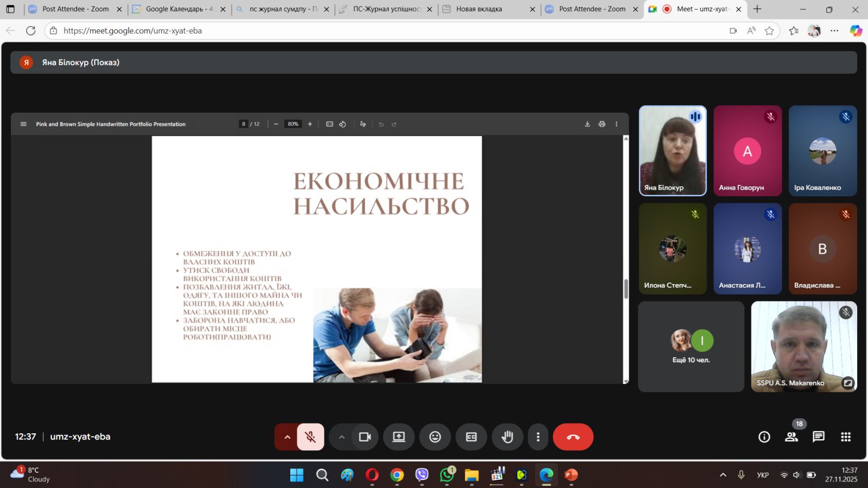The image size is (868, 488).
Task: Raise hand in the meeting
Action: point(507,437)
